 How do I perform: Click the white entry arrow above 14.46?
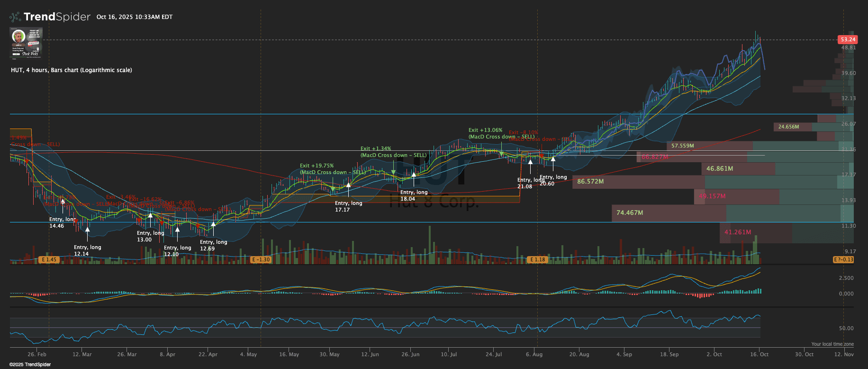[x=63, y=202]
